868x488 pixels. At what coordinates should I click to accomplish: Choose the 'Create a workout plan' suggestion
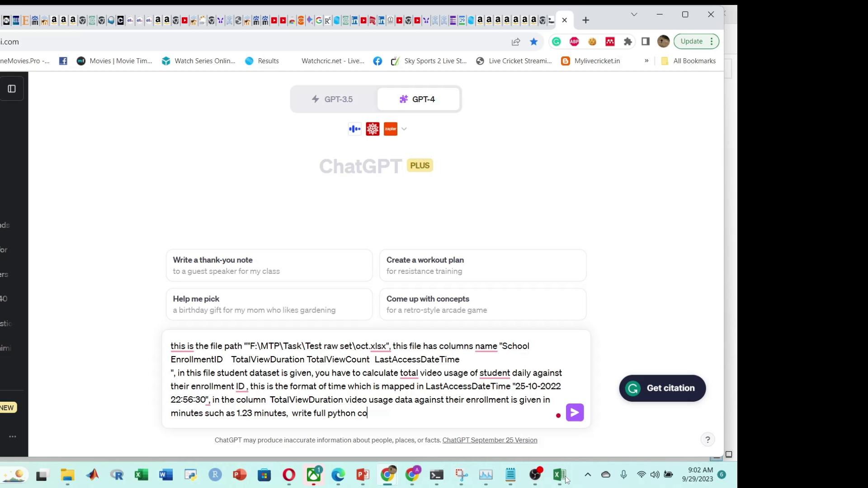pos(483,266)
